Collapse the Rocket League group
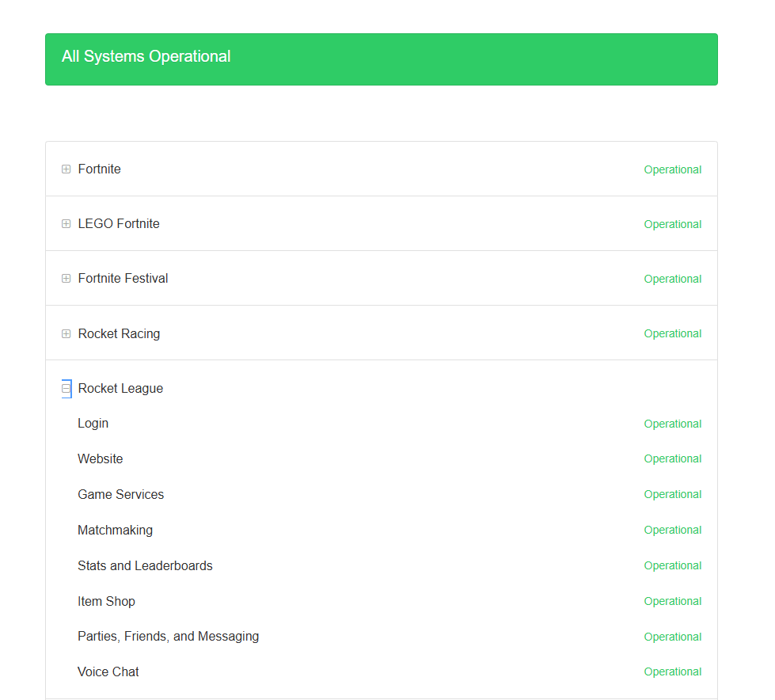Image resolution: width=775 pixels, height=700 pixels. click(x=66, y=389)
